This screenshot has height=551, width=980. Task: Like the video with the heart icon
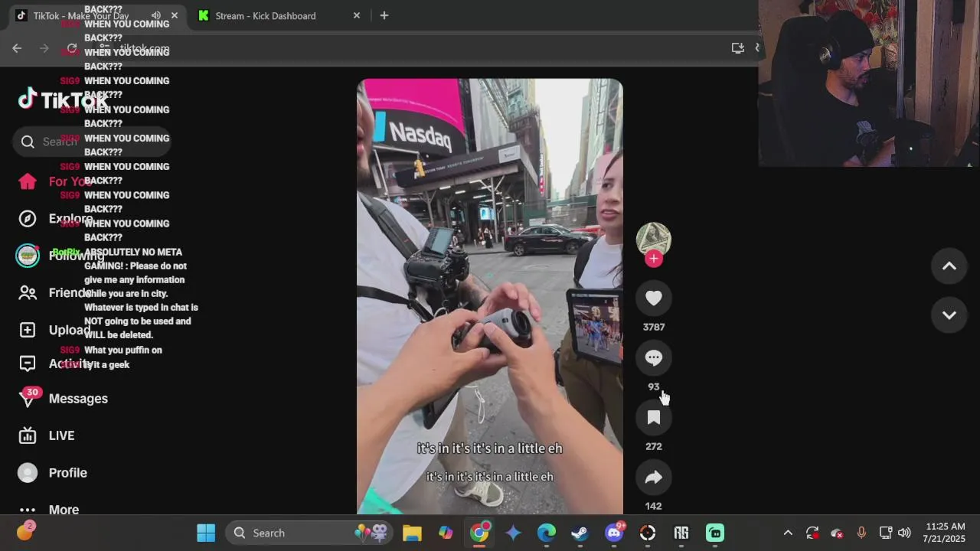653,298
